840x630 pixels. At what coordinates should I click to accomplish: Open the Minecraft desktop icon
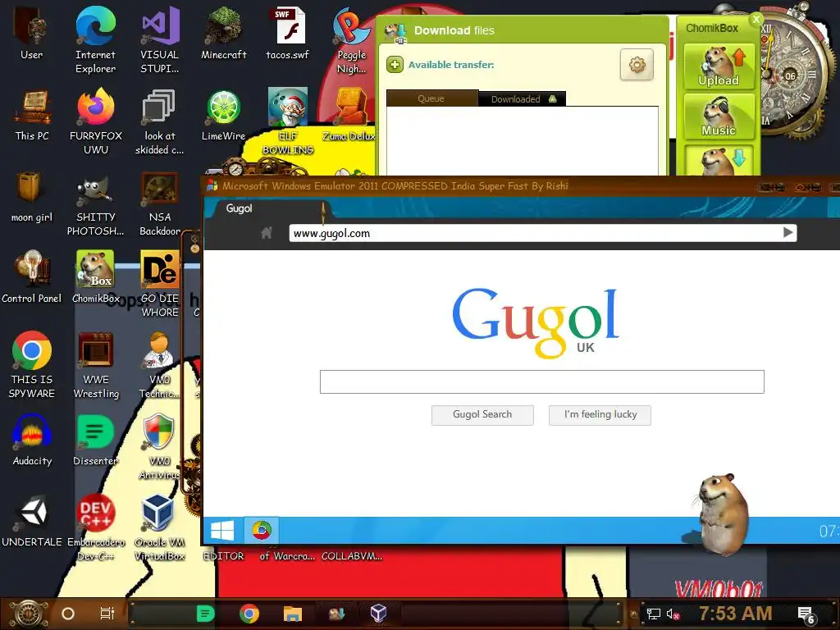(x=223, y=32)
